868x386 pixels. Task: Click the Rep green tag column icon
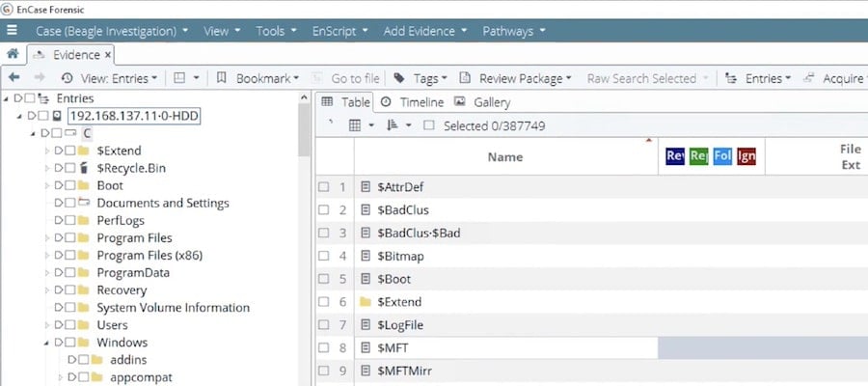[698, 156]
